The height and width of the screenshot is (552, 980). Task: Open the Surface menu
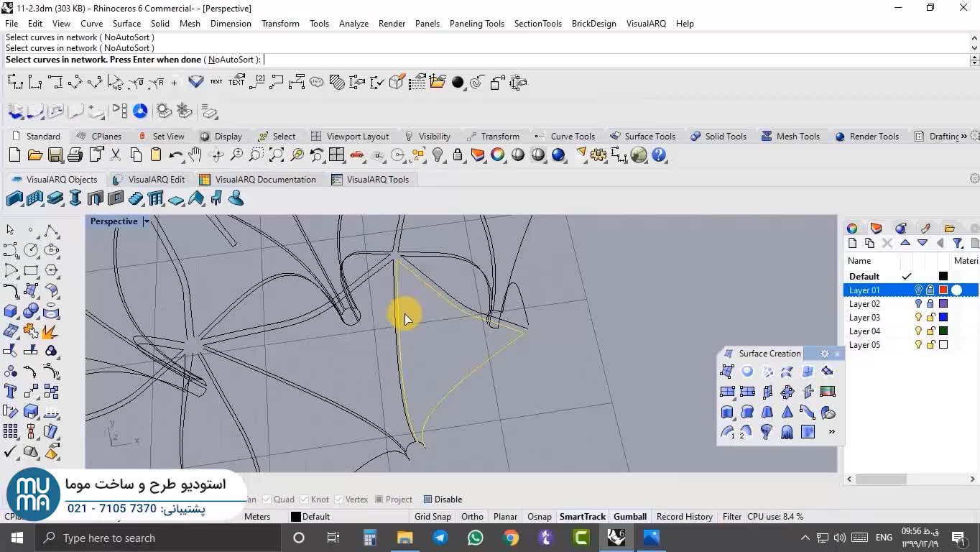click(126, 23)
